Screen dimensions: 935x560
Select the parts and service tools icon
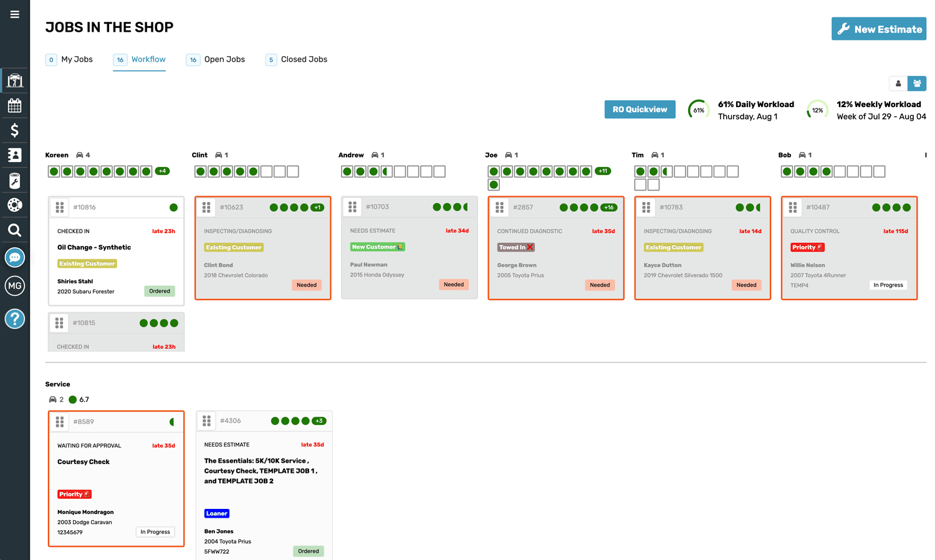pyautogui.click(x=14, y=180)
